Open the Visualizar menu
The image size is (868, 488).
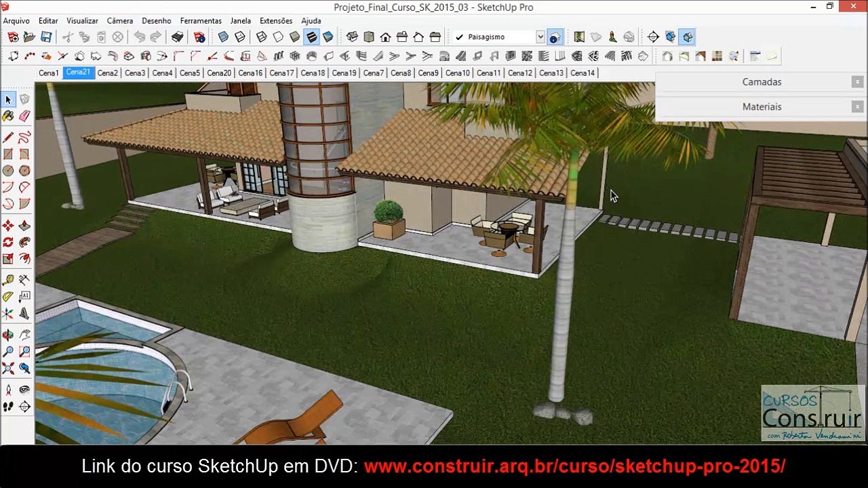coord(82,21)
